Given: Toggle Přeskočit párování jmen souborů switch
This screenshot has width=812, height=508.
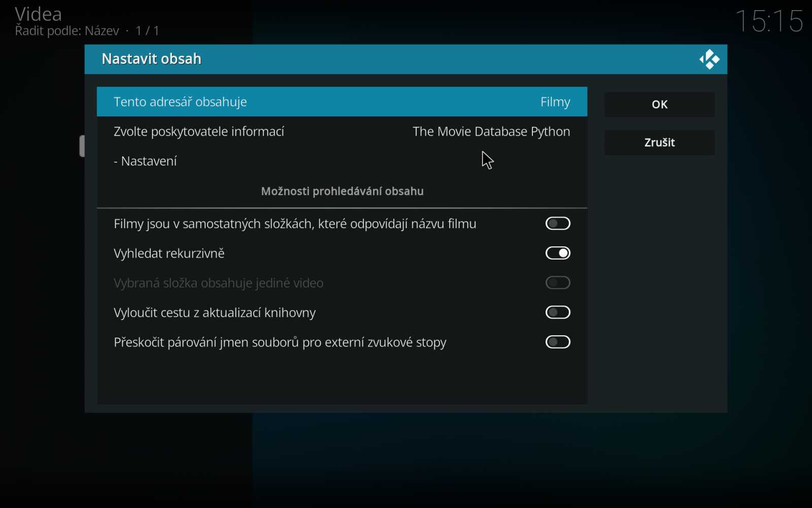Looking at the screenshot, I should click(x=558, y=342).
